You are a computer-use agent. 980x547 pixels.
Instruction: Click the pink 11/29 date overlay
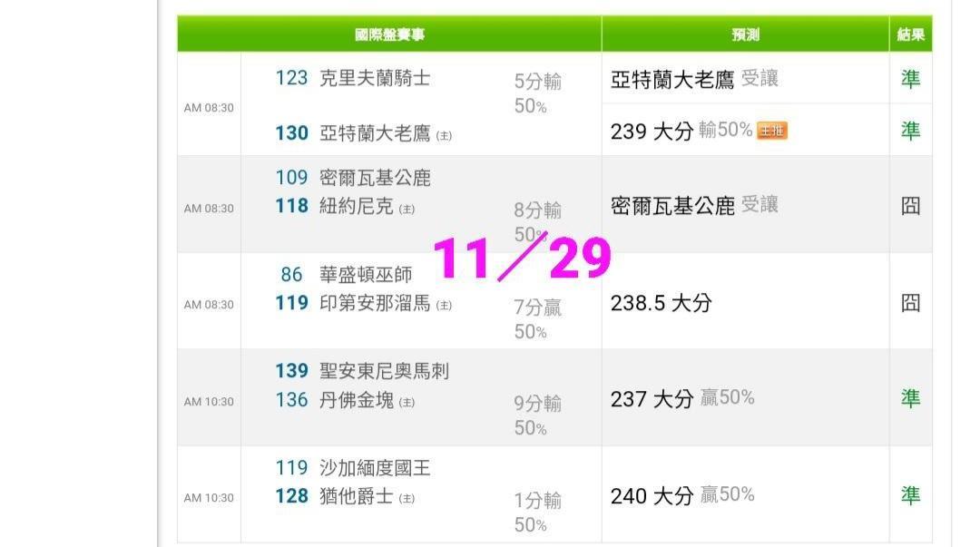[x=522, y=259]
